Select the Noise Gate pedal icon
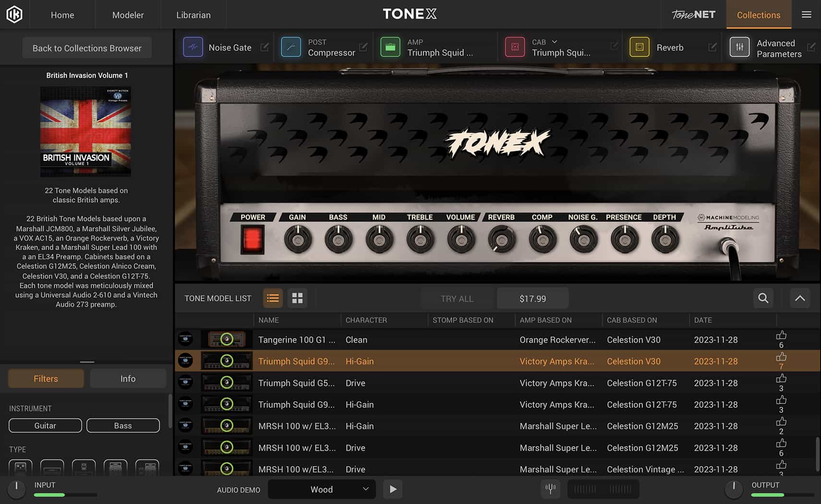 pos(193,47)
